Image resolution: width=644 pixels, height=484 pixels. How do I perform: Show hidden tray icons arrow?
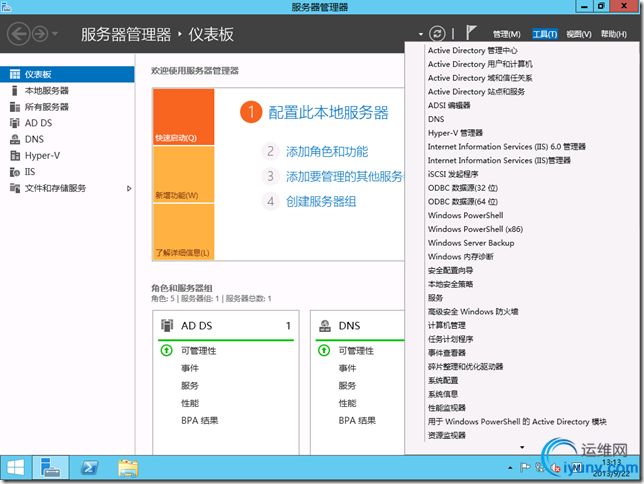tap(510, 468)
